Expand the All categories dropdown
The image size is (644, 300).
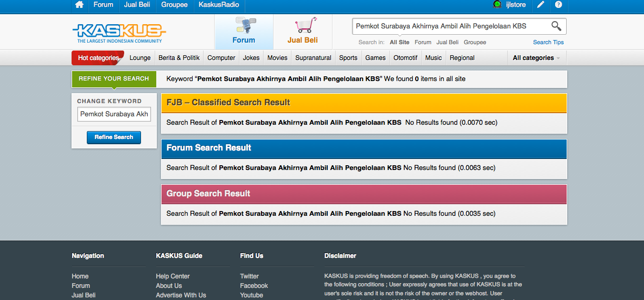(536, 58)
